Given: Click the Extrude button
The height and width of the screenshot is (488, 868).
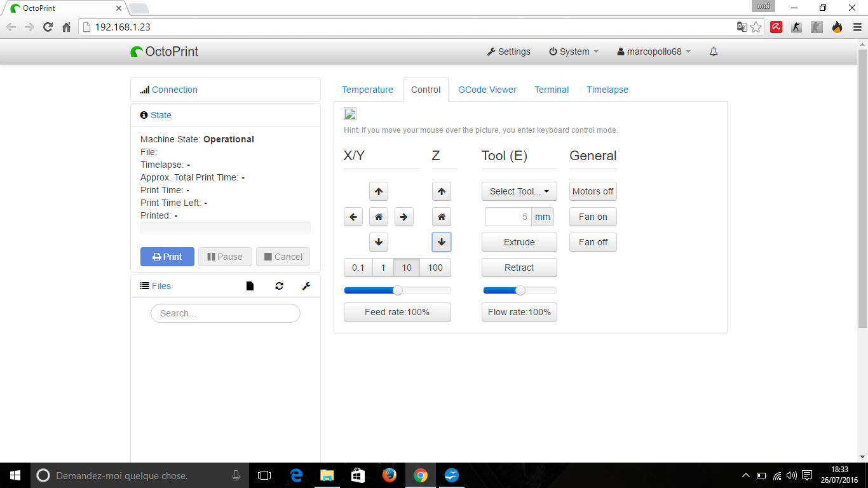Looking at the screenshot, I should point(519,242).
